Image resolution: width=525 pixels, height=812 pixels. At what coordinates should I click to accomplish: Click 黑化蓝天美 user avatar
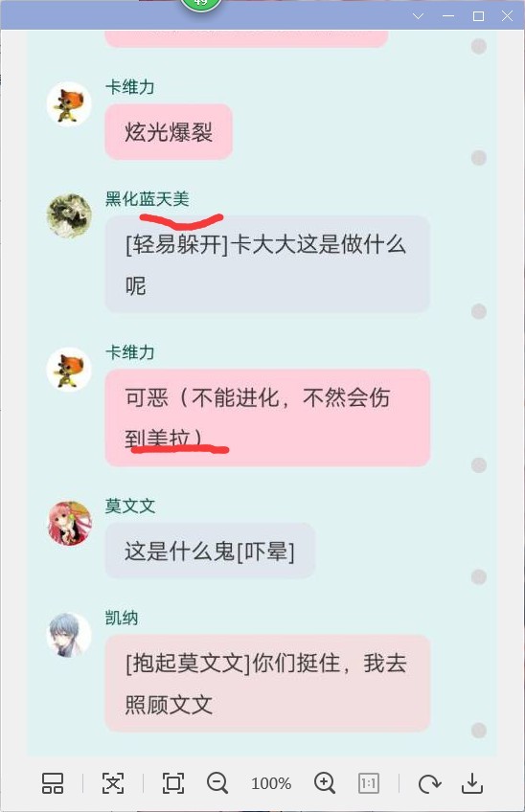pos(69,215)
